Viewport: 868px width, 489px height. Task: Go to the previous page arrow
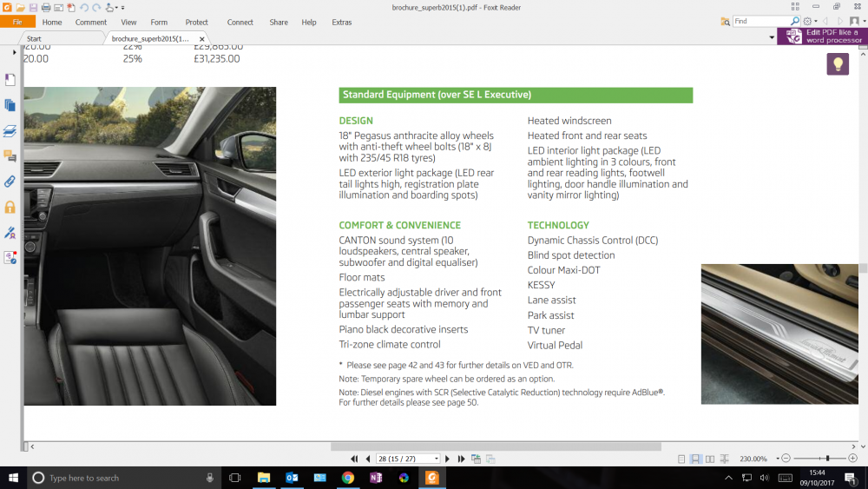pyautogui.click(x=367, y=459)
